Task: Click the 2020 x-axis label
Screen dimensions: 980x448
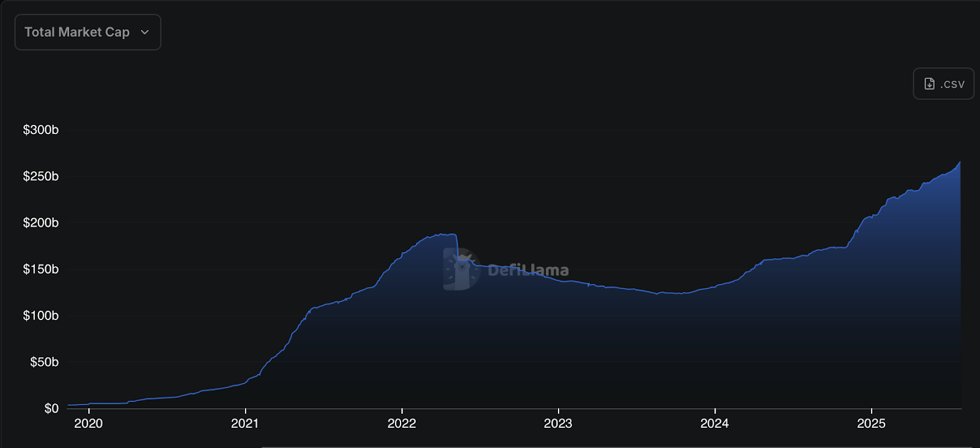Action: tap(88, 424)
